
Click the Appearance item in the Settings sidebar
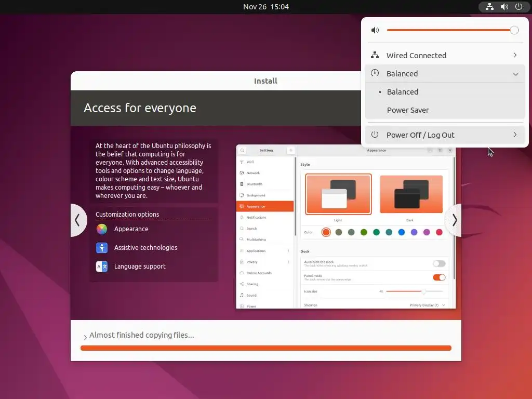tap(265, 206)
